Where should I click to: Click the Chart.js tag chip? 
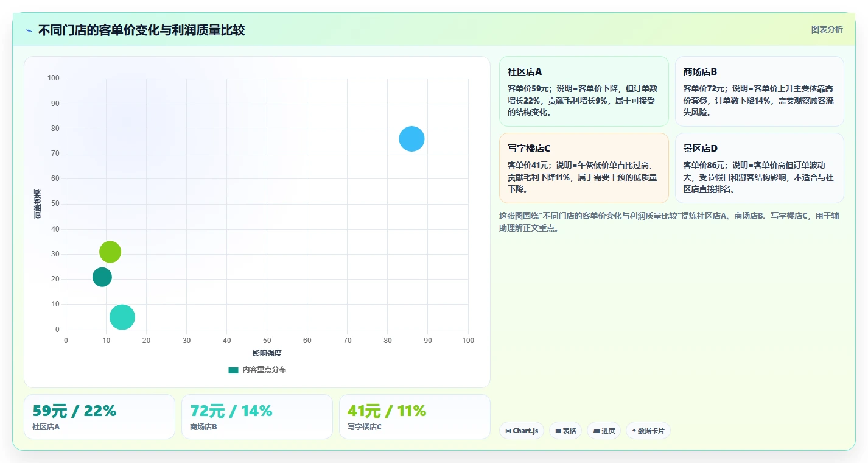522,431
